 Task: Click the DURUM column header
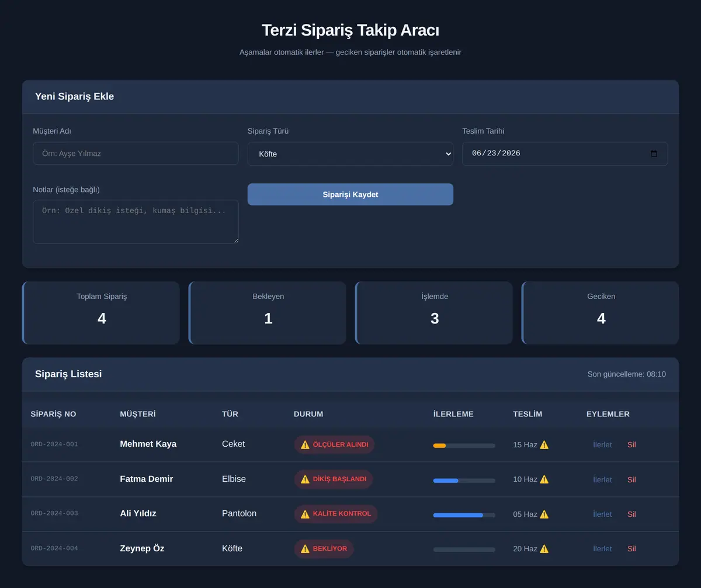coord(308,414)
